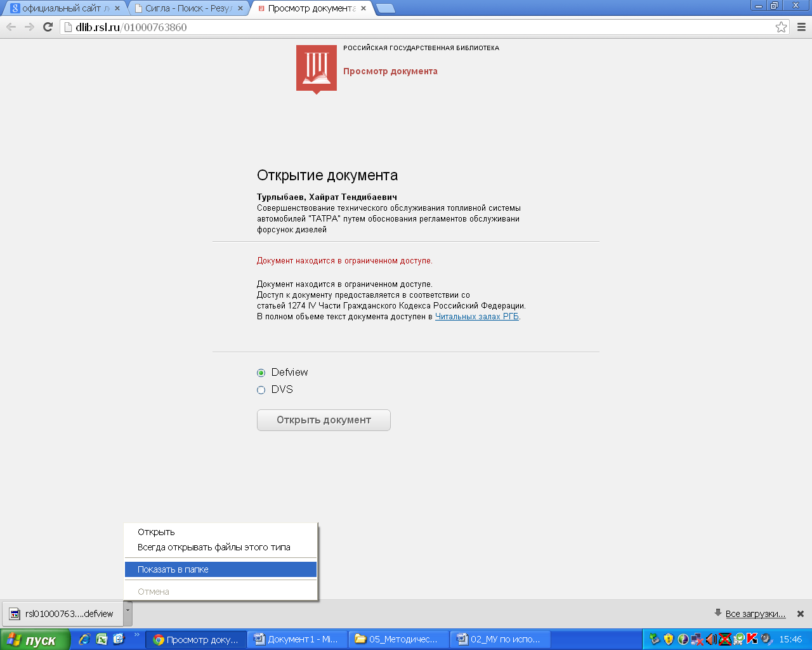Activate the 'Просмотр документа' tab
This screenshot has width=812, height=650.
311,8
